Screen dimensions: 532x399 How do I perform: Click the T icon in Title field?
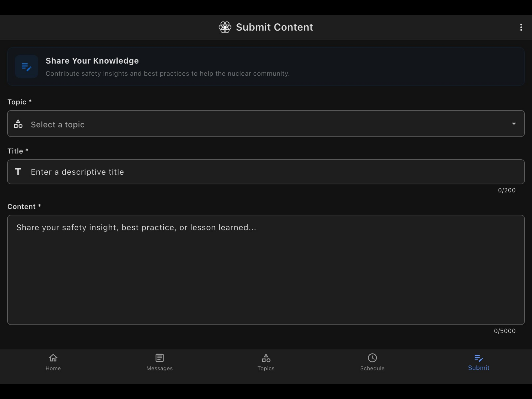click(18, 172)
